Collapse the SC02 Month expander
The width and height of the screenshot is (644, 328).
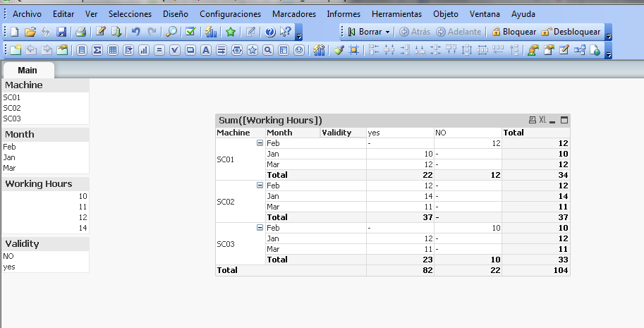pos(260,185)
